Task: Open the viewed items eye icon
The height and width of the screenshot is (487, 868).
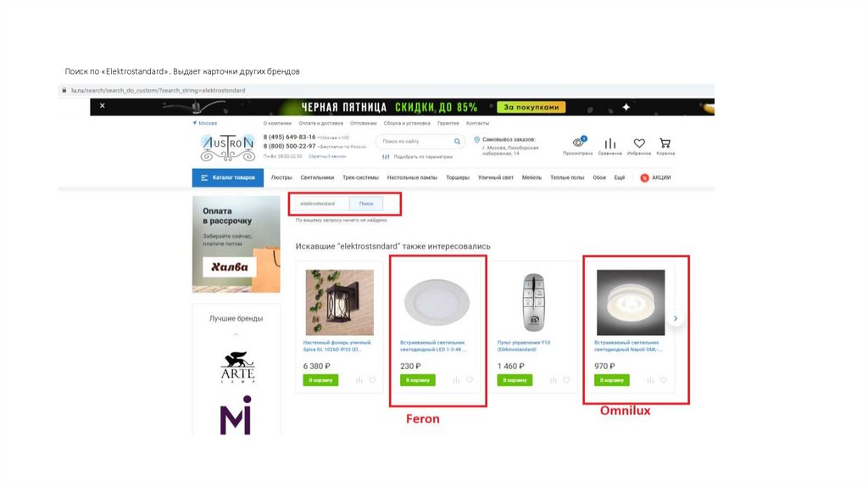Action: 578,143
